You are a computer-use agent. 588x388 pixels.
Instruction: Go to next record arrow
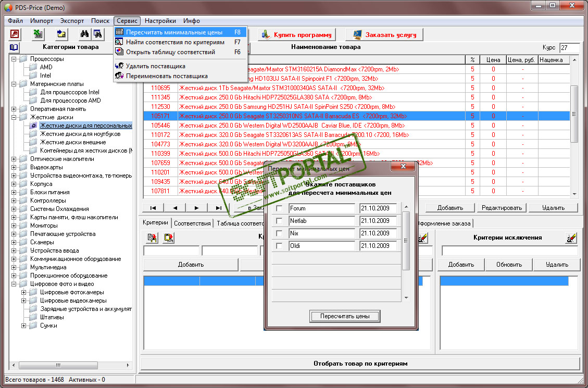[x=196, y=208]
